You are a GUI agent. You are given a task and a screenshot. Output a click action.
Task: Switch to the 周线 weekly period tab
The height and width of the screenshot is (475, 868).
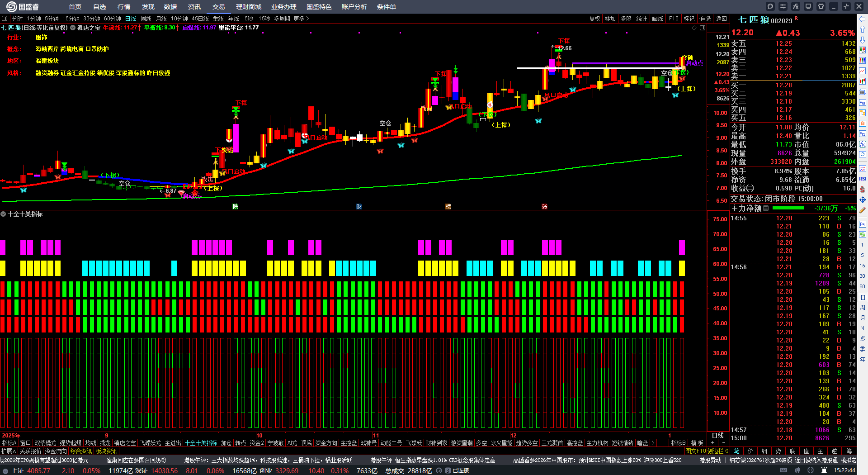click(146, 19)
